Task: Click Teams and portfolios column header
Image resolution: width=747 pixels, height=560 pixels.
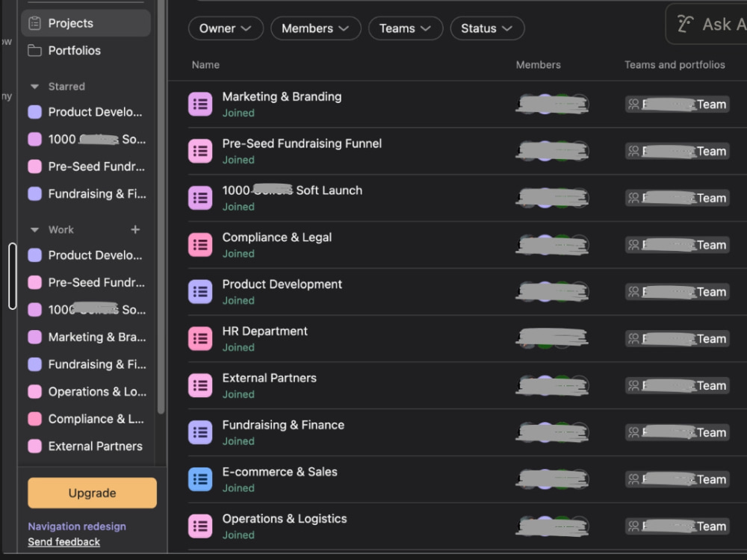Action: 675,65
